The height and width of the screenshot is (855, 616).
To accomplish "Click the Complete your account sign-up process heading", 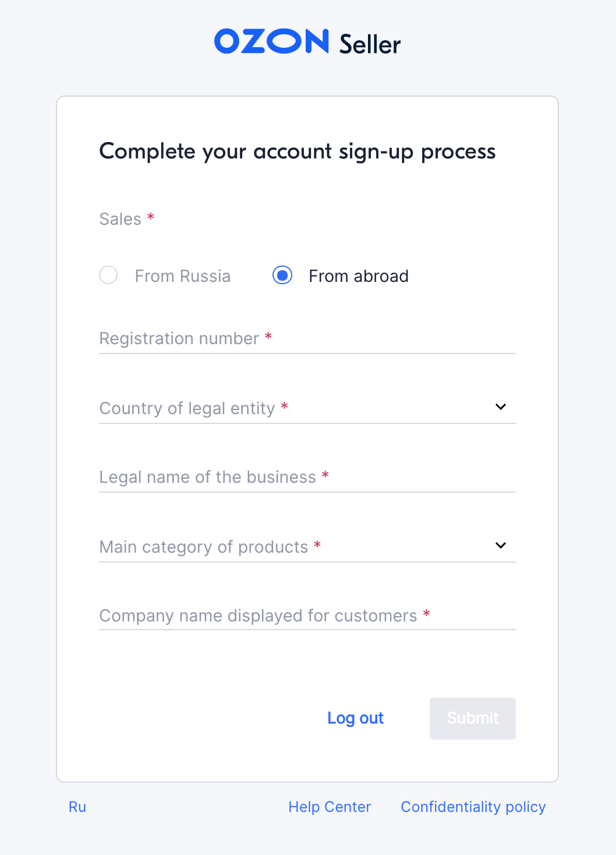I will (297, 151).
